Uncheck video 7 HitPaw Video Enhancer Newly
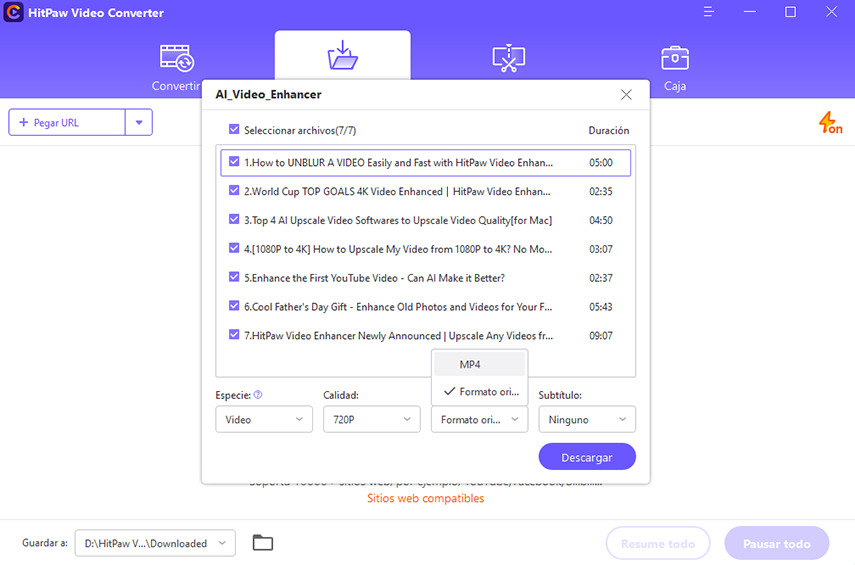Viewport: 855px width, 565px height. (234, 334)
